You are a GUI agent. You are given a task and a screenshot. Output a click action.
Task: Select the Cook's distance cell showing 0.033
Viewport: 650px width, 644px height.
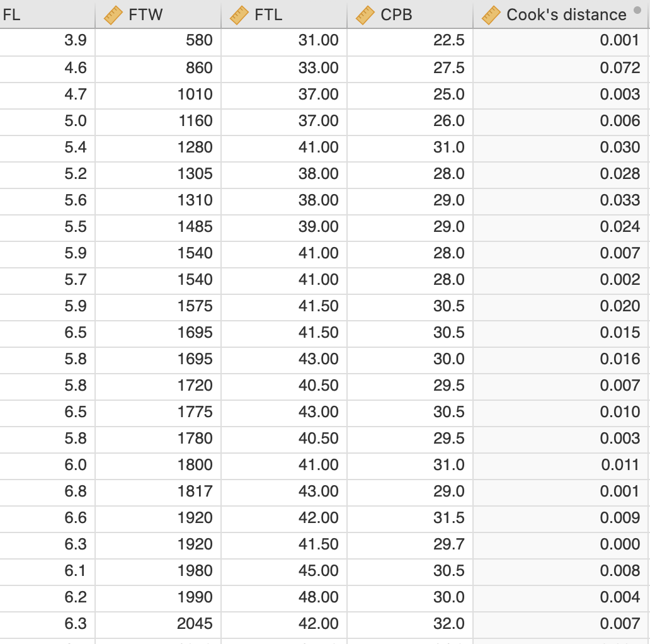point(561,200)
